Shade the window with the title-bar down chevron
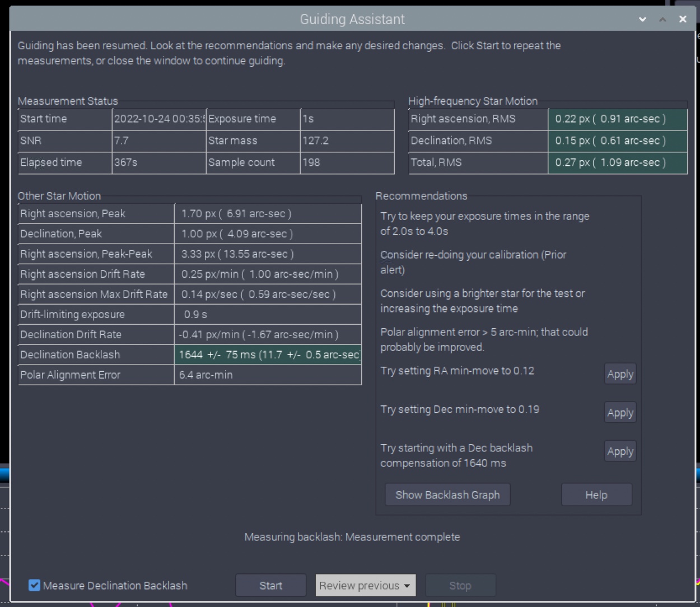 [642, 19]
